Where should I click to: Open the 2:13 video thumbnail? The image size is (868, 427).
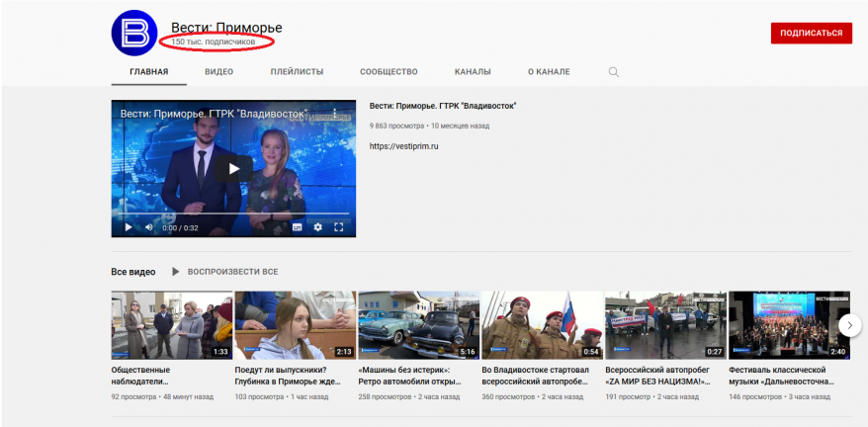click(295, 325)
